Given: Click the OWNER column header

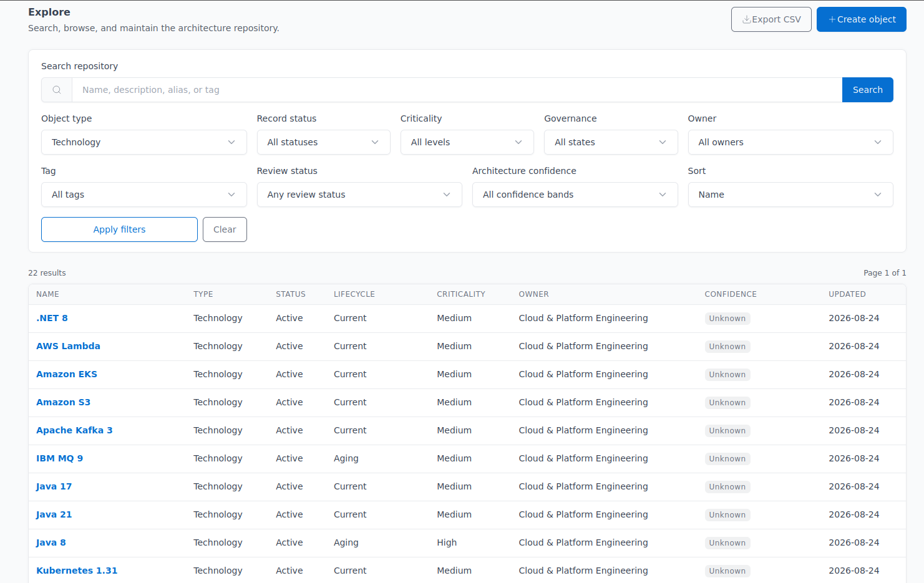Looking at the screenshot, I should pos(534,294).
